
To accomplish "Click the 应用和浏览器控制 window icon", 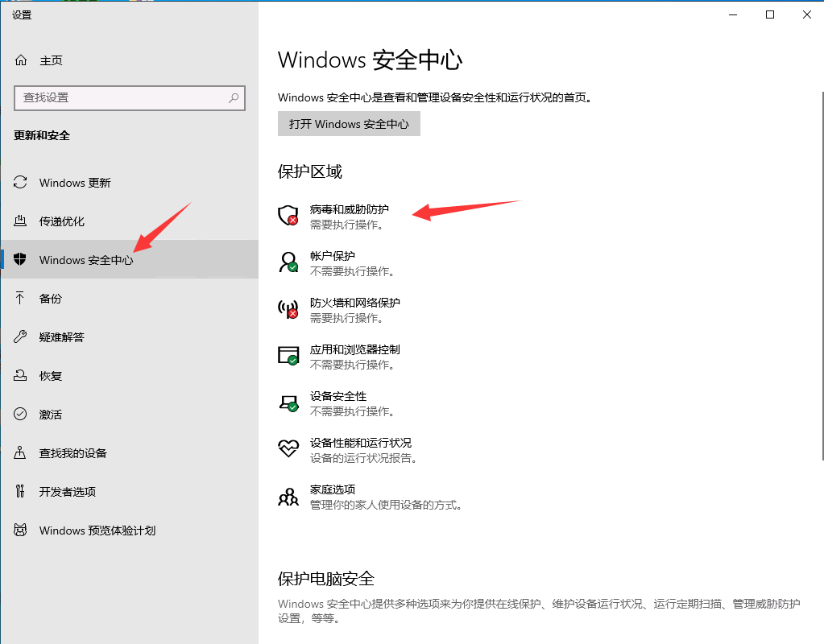I will 288,356.
